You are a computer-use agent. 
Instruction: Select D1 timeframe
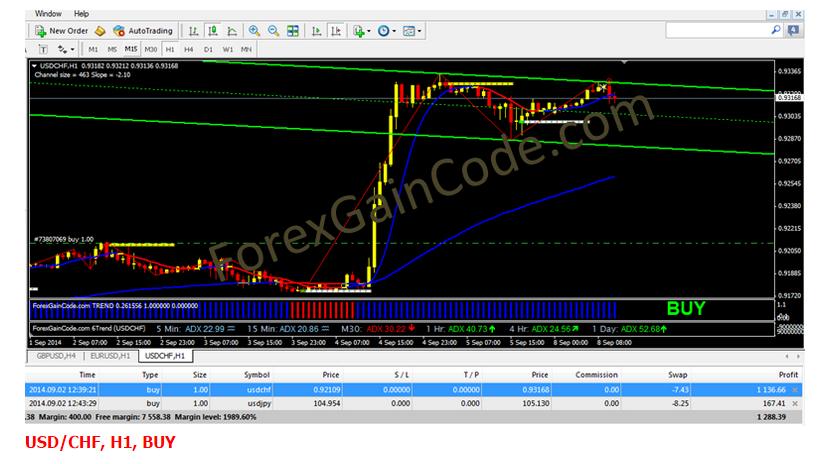pyautogui.click(x=208, y=49)
